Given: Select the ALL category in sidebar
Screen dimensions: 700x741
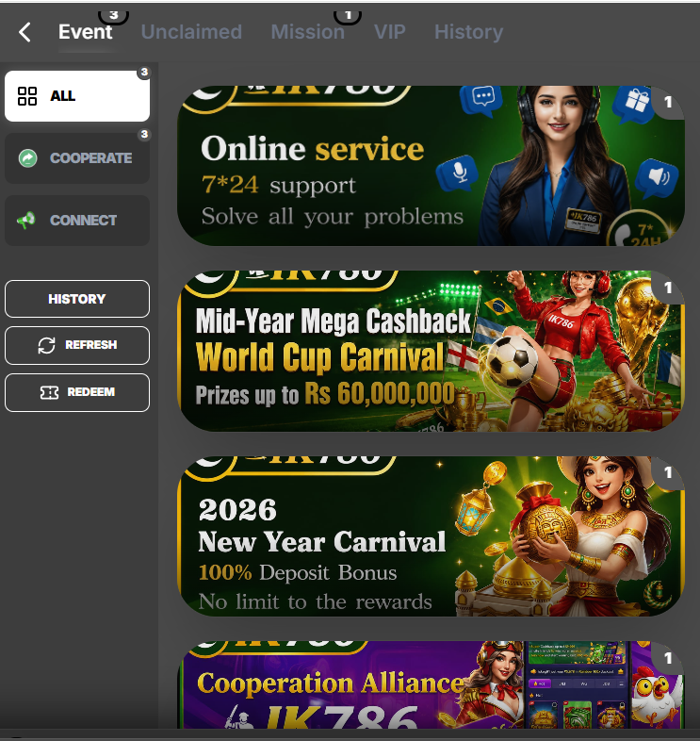Looking at the screenshot, I should (77, 96).
